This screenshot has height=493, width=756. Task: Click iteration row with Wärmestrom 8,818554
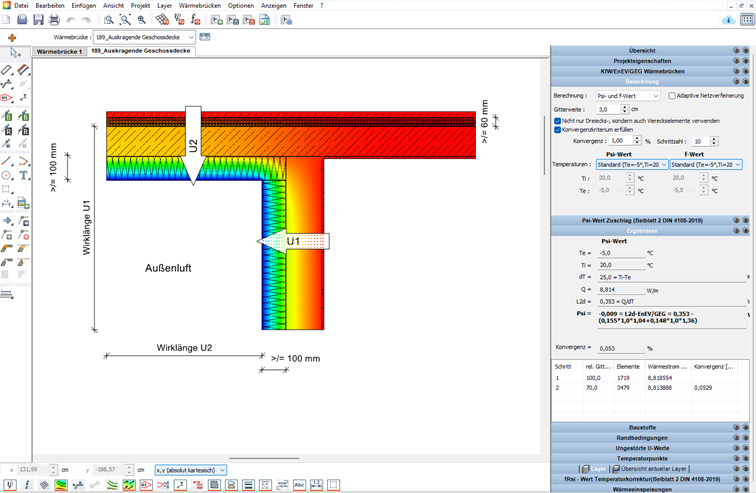[650, 378]
